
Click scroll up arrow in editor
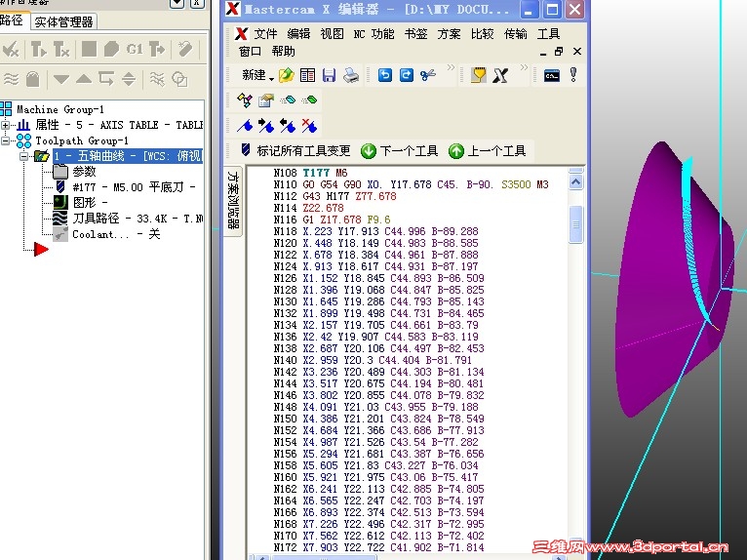tap(575, 182)
